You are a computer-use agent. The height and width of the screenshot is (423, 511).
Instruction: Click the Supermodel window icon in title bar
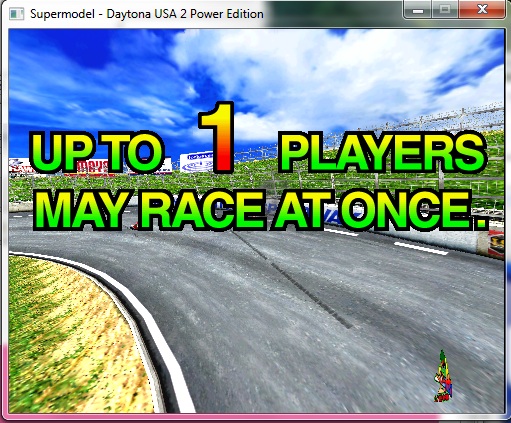coord(16,14)
